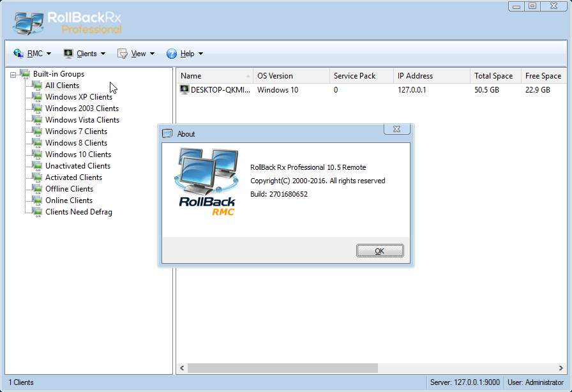Viewport: 572px width, 392px height.
Task: Click the Clients monitor icon in toolbar
Action: [68, 54]
